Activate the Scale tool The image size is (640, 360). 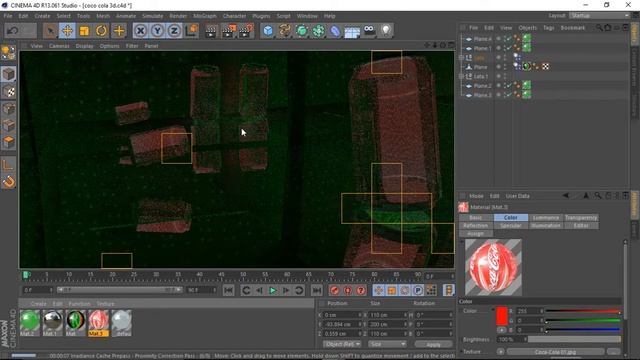[x=84, y=31]
